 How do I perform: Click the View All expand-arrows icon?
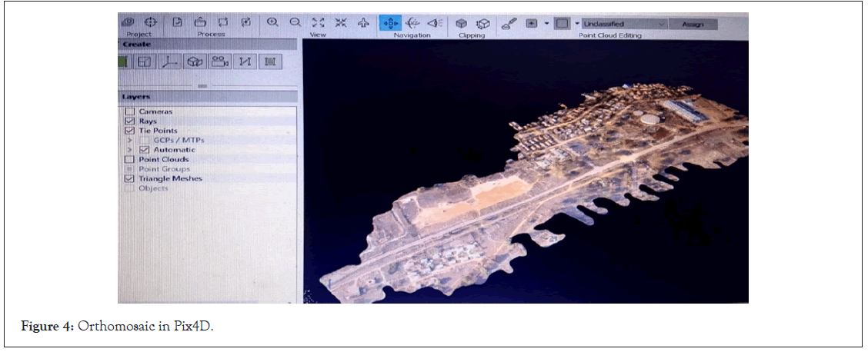(x=319, y=23)
